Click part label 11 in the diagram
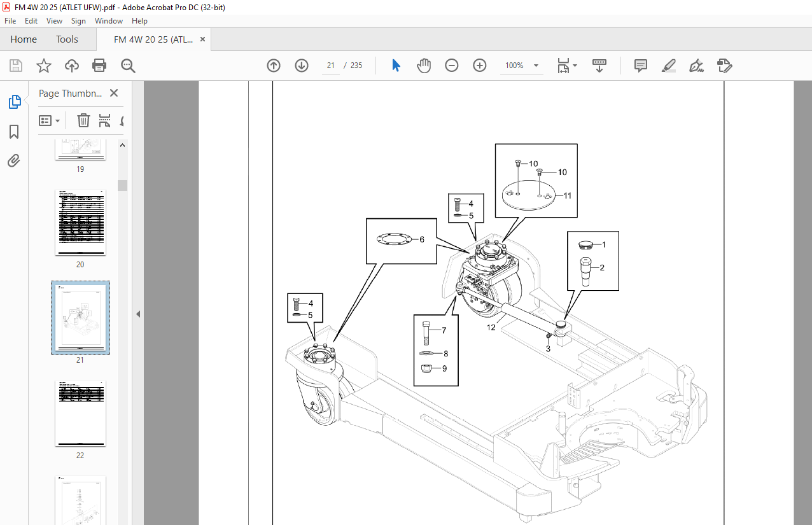 567,195
